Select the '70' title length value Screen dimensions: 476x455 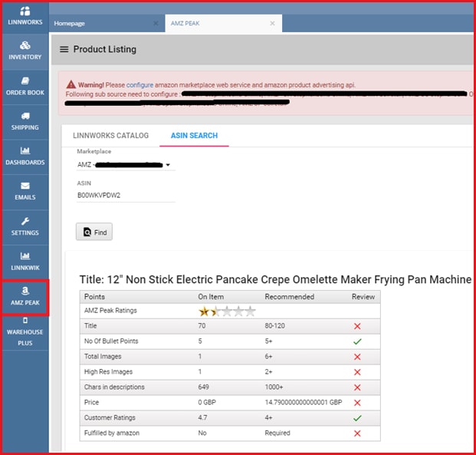pos(202,326)
